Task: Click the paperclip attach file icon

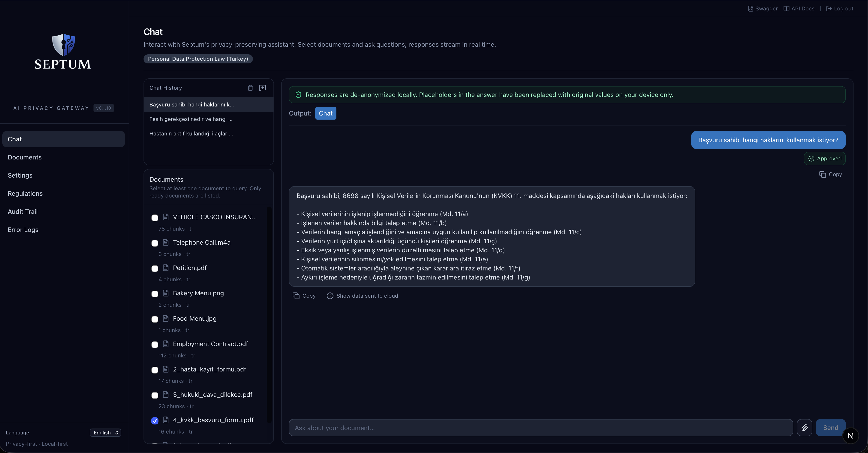Action: click(804, 428)
